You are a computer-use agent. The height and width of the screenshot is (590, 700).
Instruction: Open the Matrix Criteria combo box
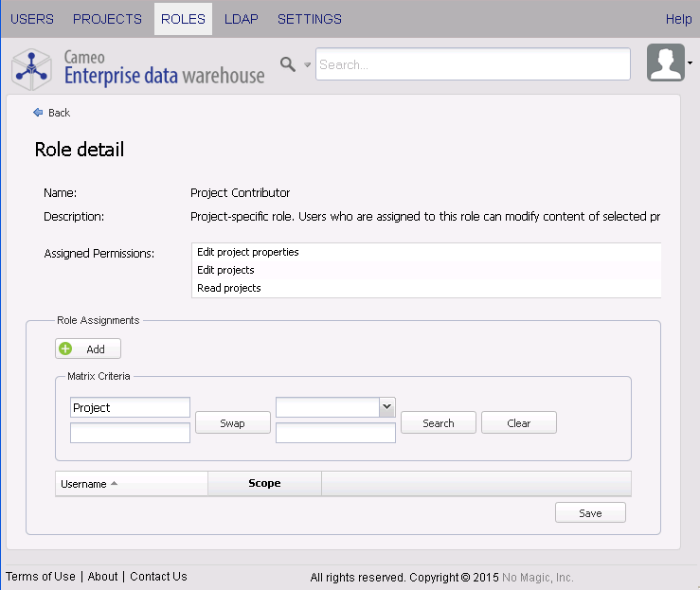(x=386, y=407)
